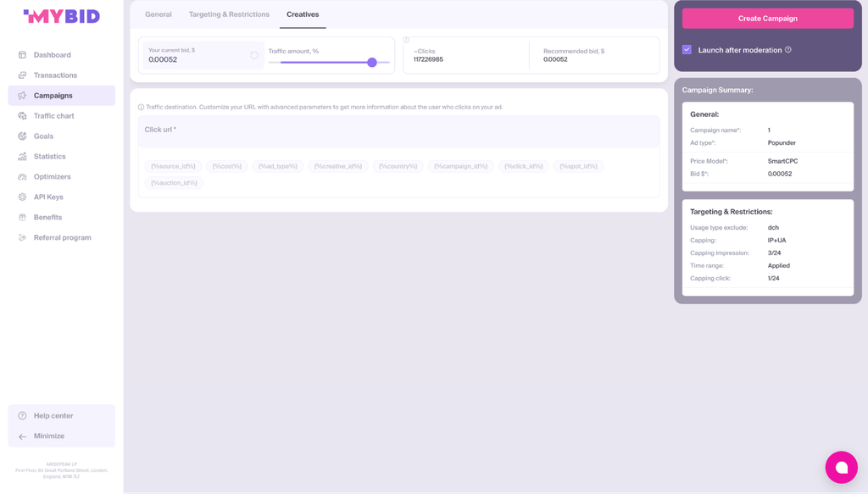Open the chat support bubble
Screen dimensions: 868x494
tap(841, 468)
